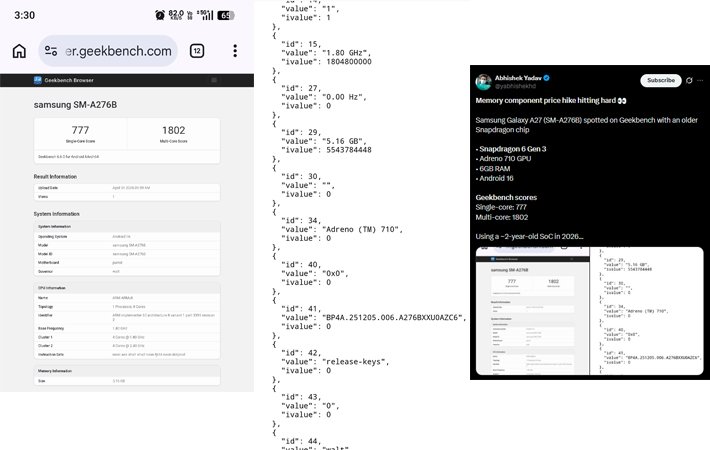Click the Subscribe button on the post
710x450 pixels.
click(x=660, y=80)
